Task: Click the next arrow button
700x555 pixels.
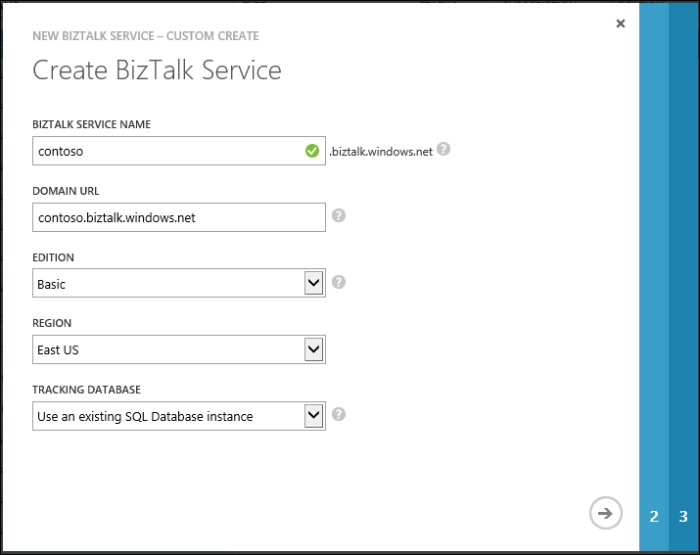Action: (x=605, y=513)
